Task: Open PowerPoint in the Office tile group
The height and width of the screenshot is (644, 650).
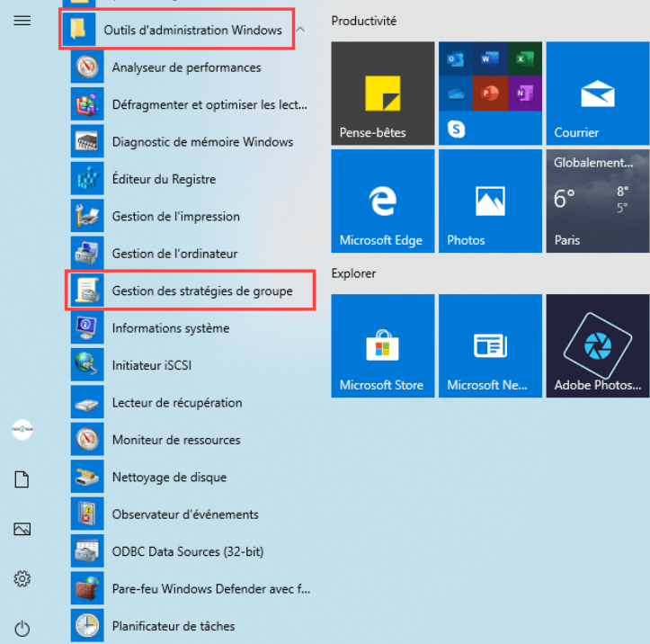Action: 490,94
